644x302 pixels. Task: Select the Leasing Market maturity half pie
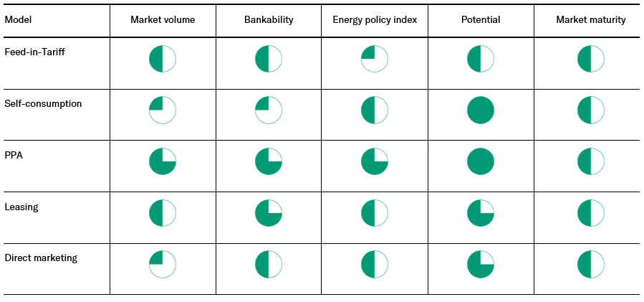[x=591, y=214]
